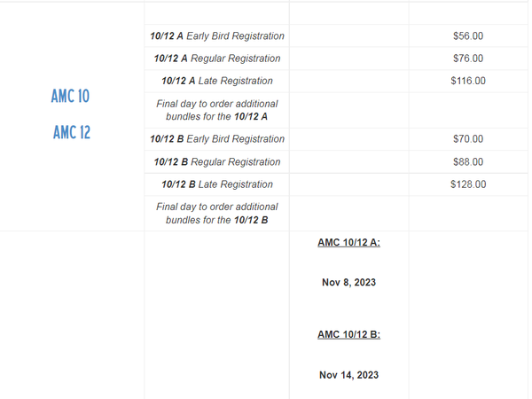
Task: Select the 10/12 B Late Registration cell
Action: [x=217, y=184]
